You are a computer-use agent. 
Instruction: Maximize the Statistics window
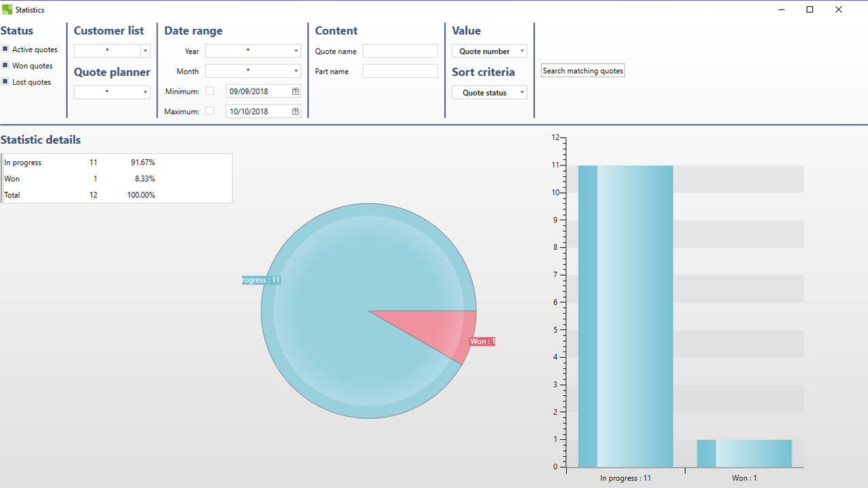coord(810,9)
